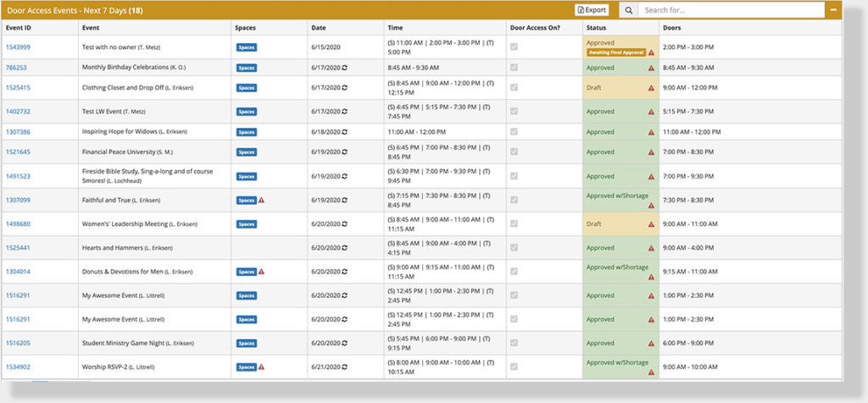Click recurrence icon beside Test LW Event date
868x403 pixels.
[x=345, y=112]
